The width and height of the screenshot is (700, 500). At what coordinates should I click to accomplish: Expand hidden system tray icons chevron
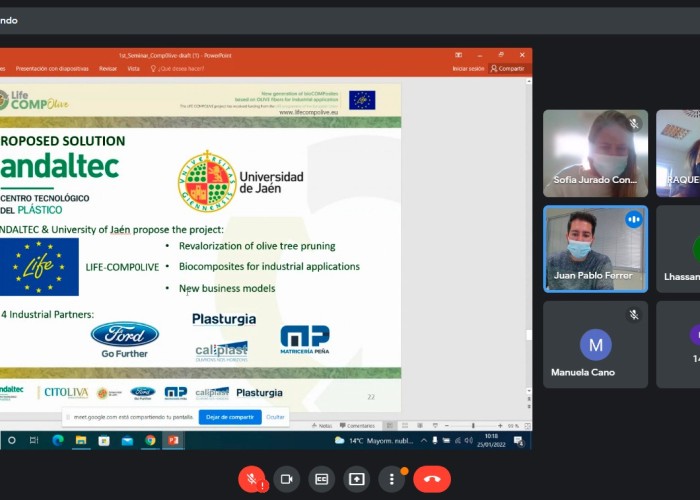(x=423, y=441)
